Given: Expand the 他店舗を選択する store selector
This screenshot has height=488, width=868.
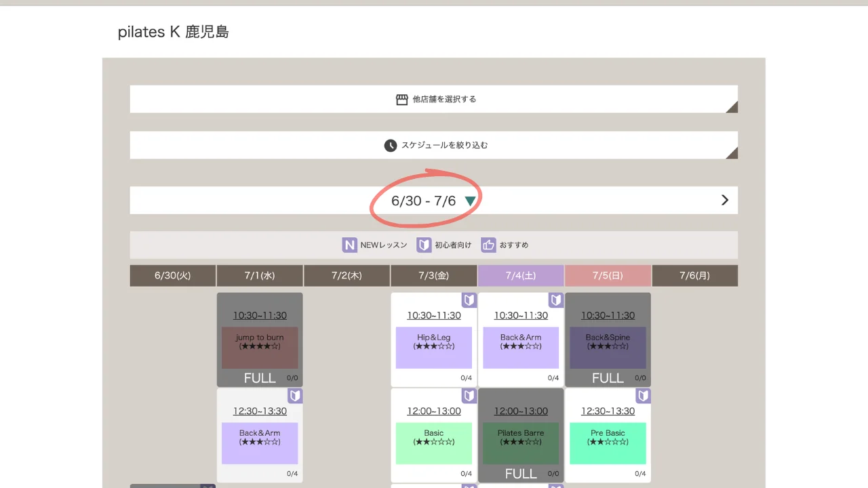Looking at the screenshot, I should point(434,99).
